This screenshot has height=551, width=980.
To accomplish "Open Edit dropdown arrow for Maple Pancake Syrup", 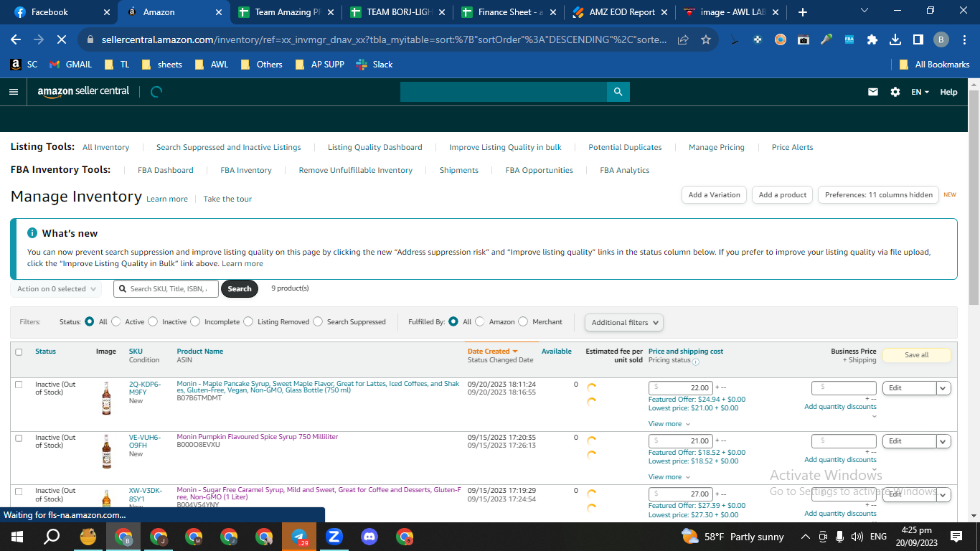I will [943, 388].
